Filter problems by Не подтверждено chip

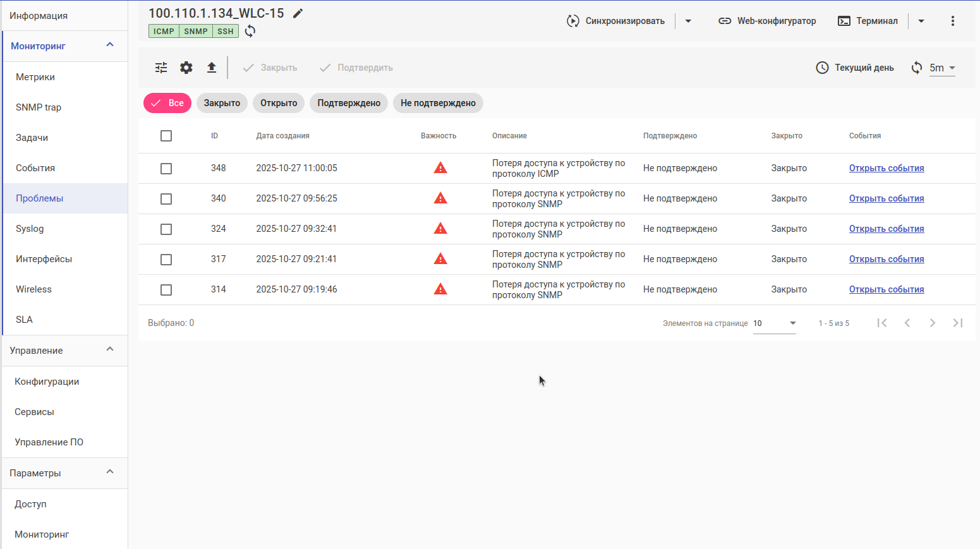tap(438, 103)
